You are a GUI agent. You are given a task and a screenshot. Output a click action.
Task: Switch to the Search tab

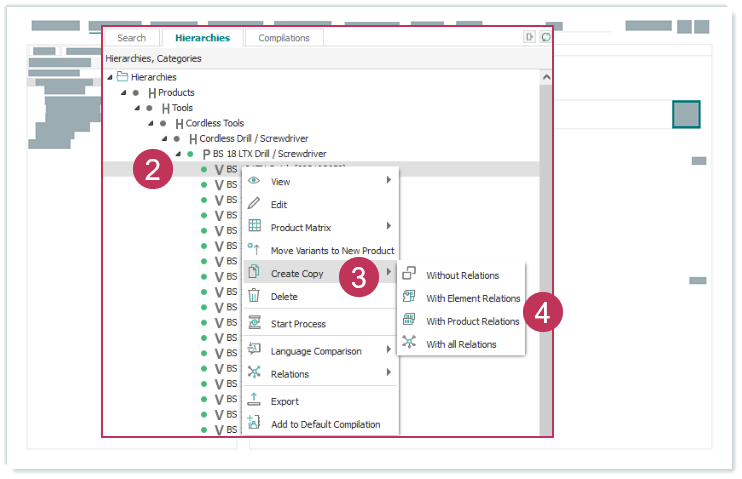coord(132,38)
